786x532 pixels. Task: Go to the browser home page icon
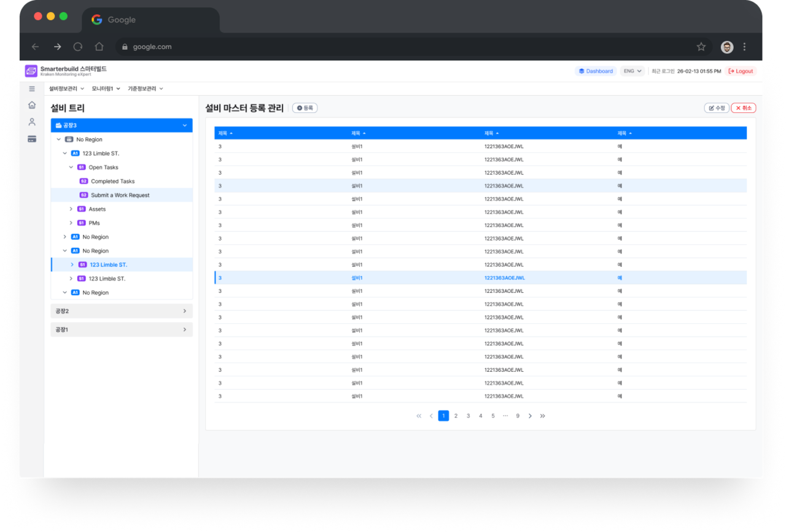[x=99, y=47]
